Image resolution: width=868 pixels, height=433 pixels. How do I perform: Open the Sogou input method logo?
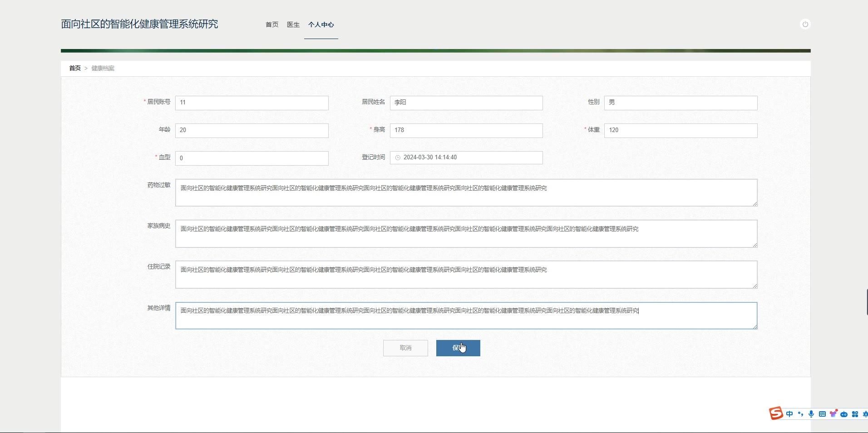coord(776,413)
